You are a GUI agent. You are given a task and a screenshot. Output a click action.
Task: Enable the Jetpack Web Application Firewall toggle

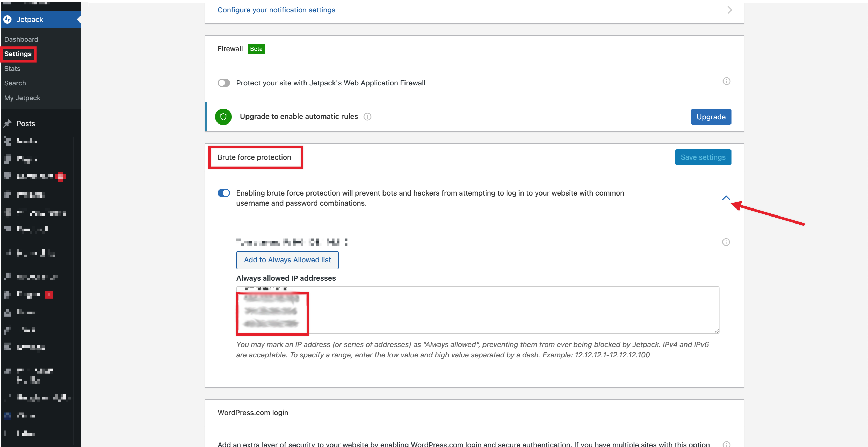pos(224,83)
